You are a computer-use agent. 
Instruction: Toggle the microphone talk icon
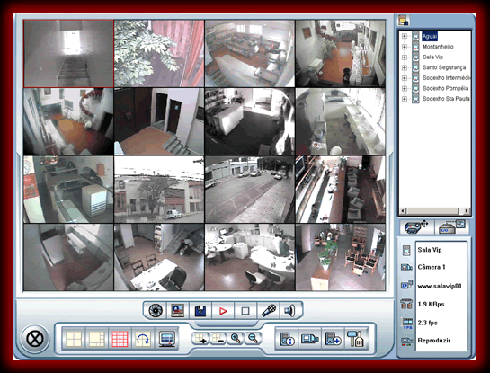[269, 311]
